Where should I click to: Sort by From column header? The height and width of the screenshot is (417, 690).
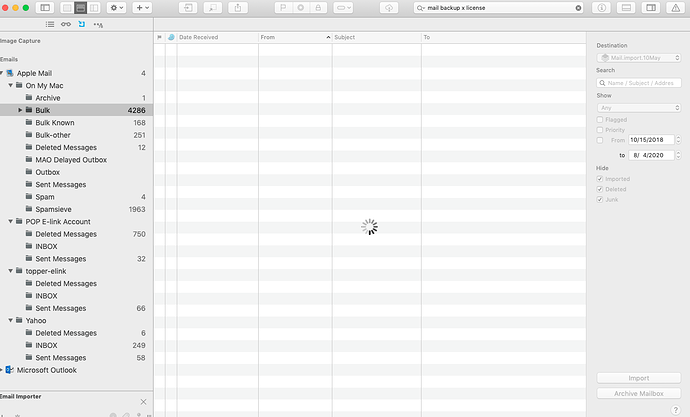coord(295,37)
